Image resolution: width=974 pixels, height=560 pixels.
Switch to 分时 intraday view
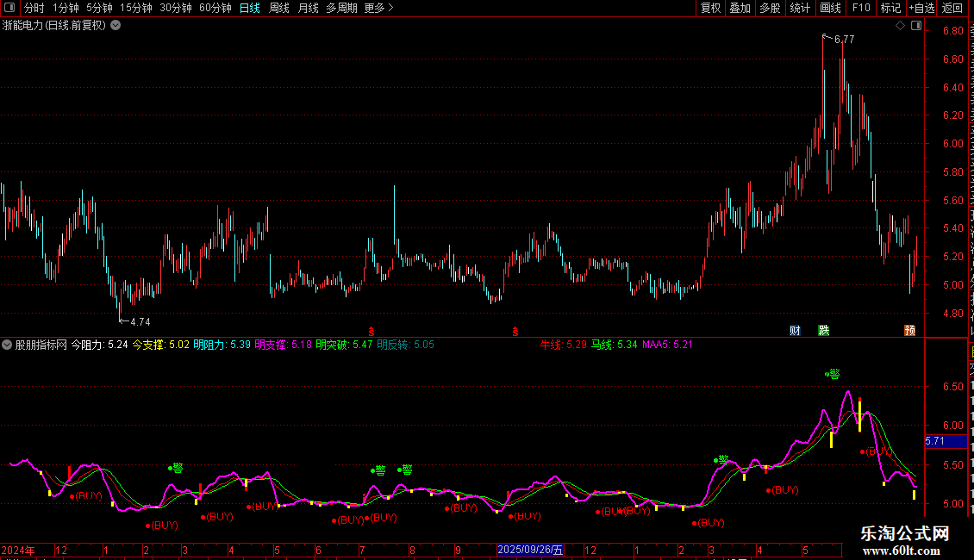point(34,8)
